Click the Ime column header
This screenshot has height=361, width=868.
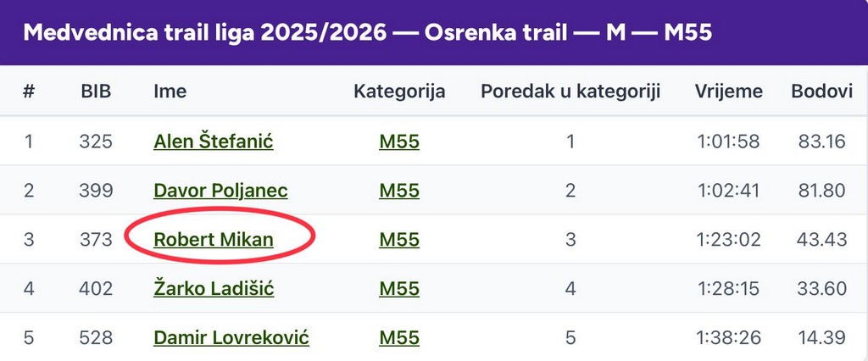[170, 92]
